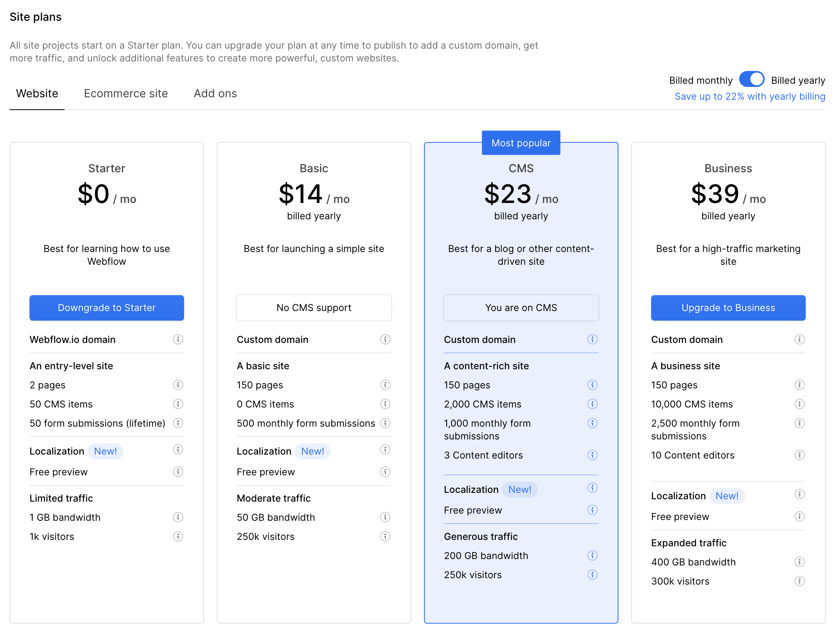Show info for Basic 150 pages
The image size is (840, 638).
(385, 385)
